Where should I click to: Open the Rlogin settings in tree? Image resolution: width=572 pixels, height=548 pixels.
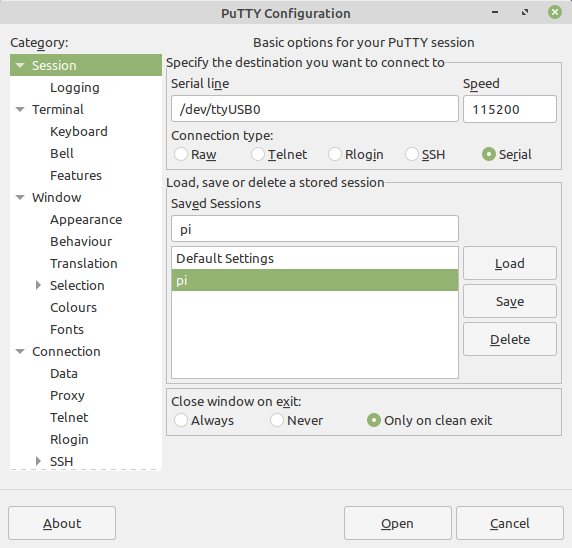[x=69, y=440]
